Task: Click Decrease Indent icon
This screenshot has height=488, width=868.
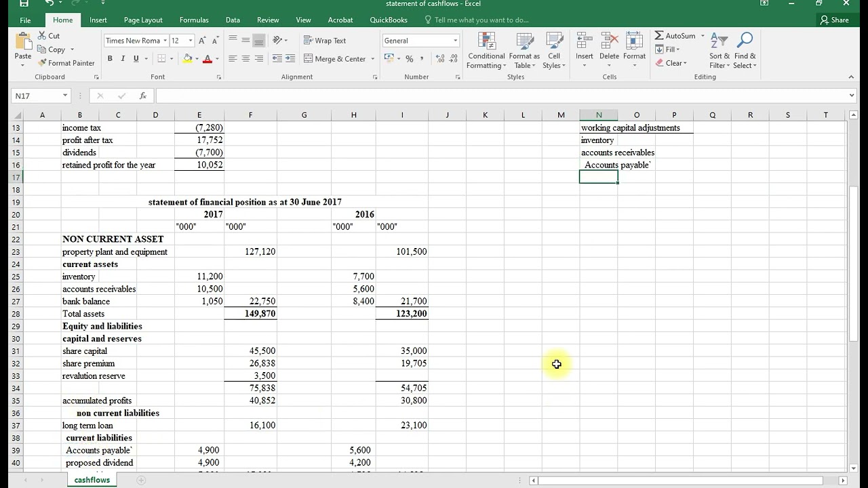Action: [x=277, y=59]
